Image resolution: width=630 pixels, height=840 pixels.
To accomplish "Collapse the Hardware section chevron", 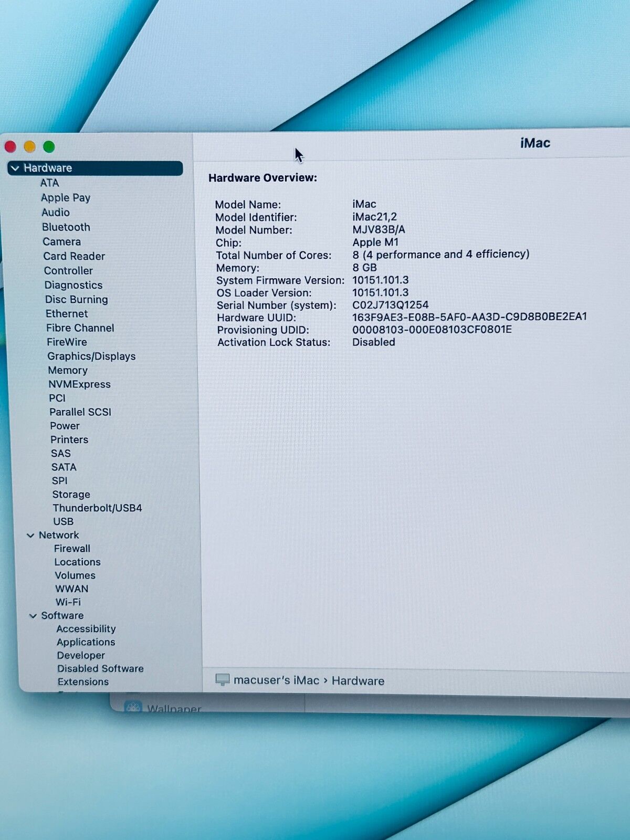I will click(15, 169).
